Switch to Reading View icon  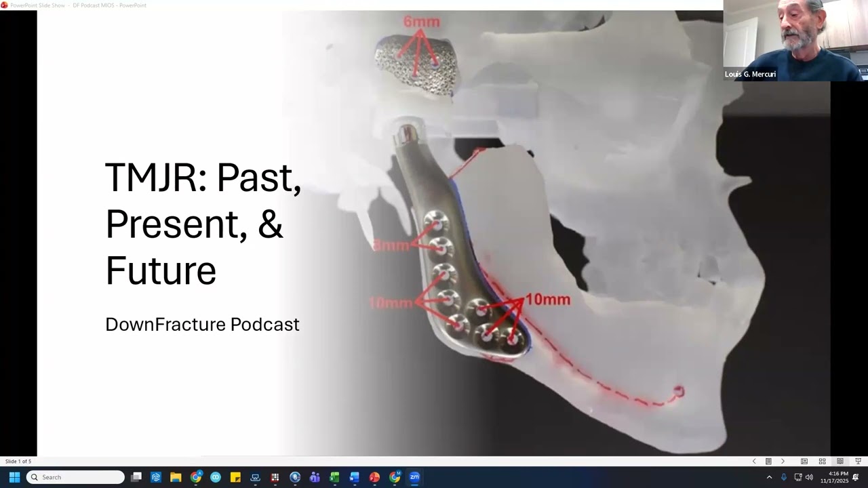[840, 462]
